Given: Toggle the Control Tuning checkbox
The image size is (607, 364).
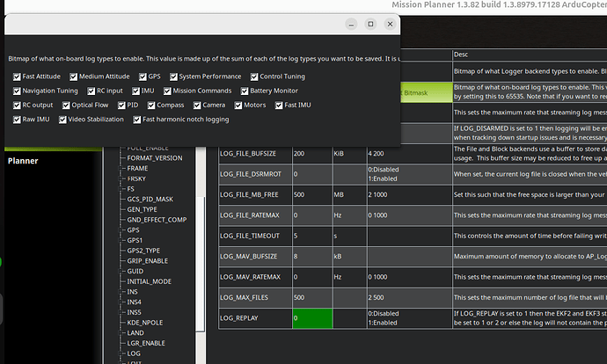Looking at the screenshot, I should [254, 76].
